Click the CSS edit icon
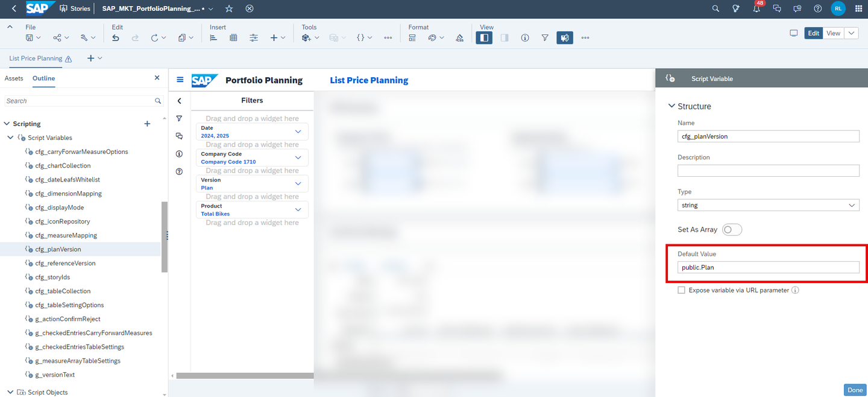The height and width of the screenshot is (397, 868). coord(460,37)
